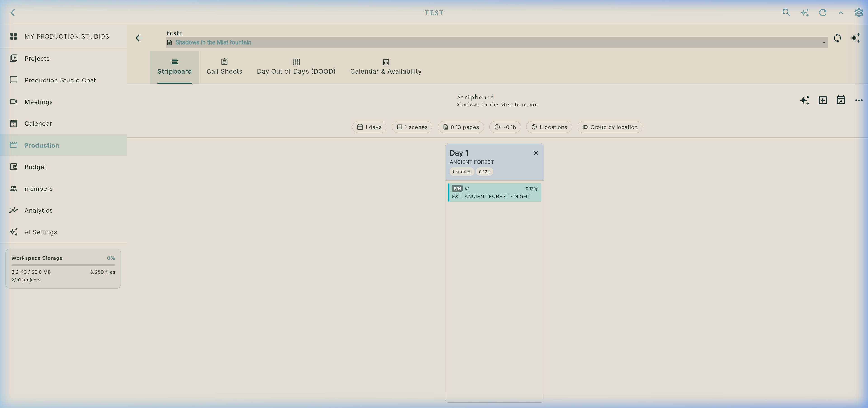Select Production in sidebar
Image resolution: width=868 pixels, height=408 pixels.
click(63, 145)
